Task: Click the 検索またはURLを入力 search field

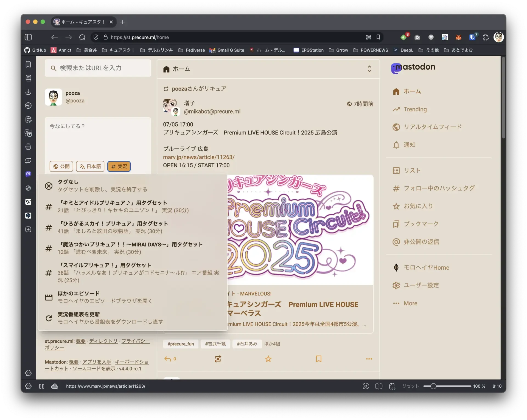Action: tap(98, 68)
